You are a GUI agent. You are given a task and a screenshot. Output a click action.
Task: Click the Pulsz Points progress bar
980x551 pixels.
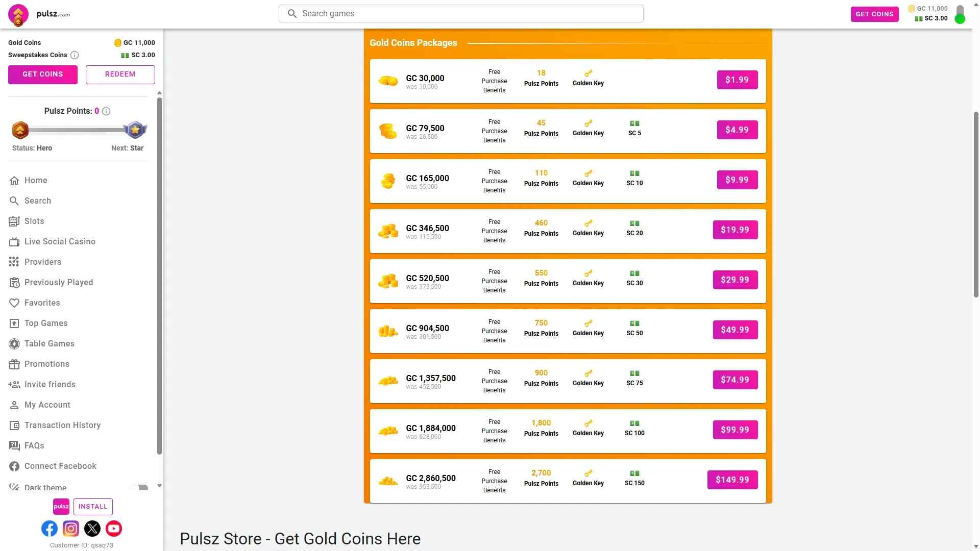click(78, 130)
